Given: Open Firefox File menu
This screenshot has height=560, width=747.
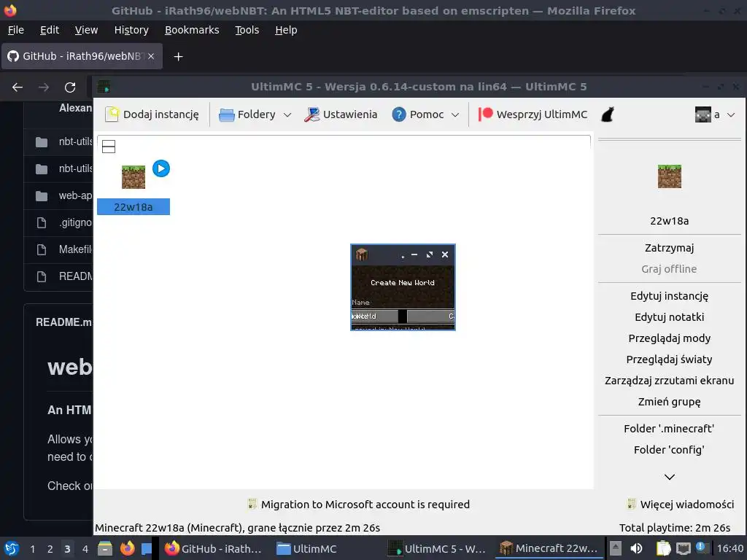Looking at the screenshot, I should point(16,30).
